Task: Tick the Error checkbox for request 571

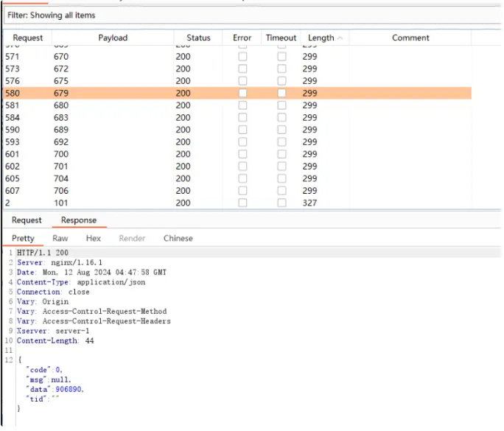Action: tap(242, 57)
